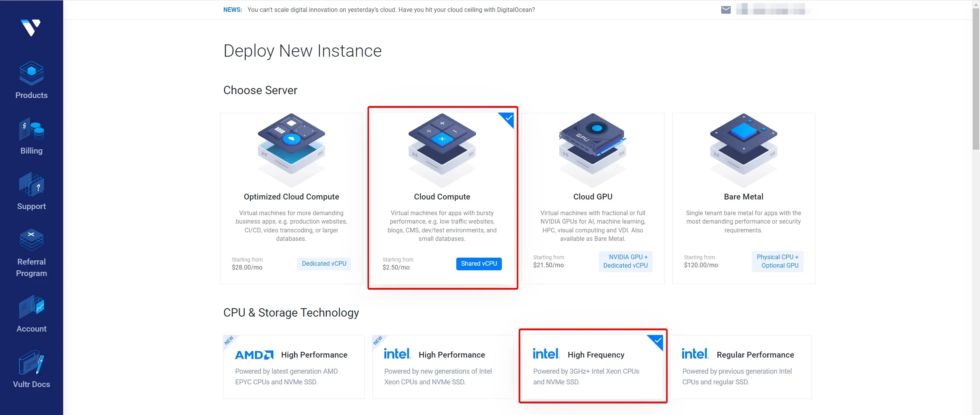Click the mail envelope icon
Viewport: 980px width, 415px height.
725,10
